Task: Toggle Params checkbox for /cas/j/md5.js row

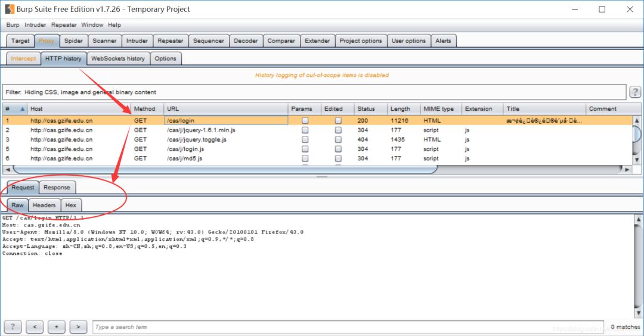Action: point(305,158)
